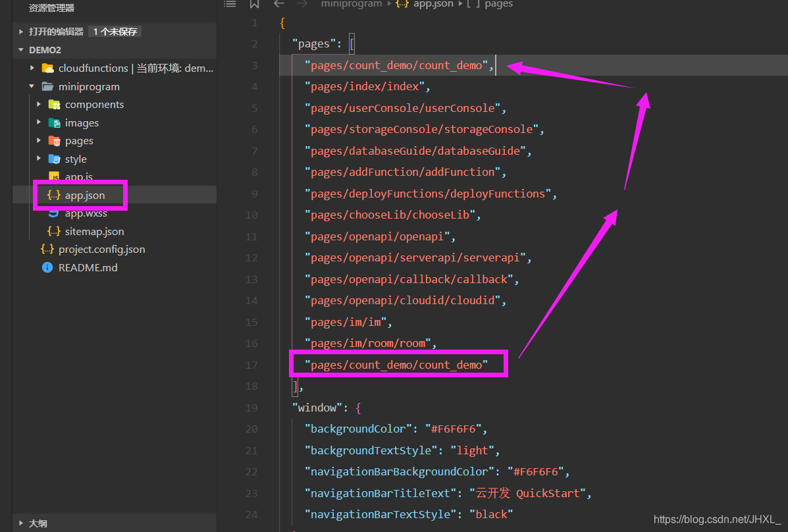
Task: Click the project.config.json braces icon
Action: [x=47, y=250]
